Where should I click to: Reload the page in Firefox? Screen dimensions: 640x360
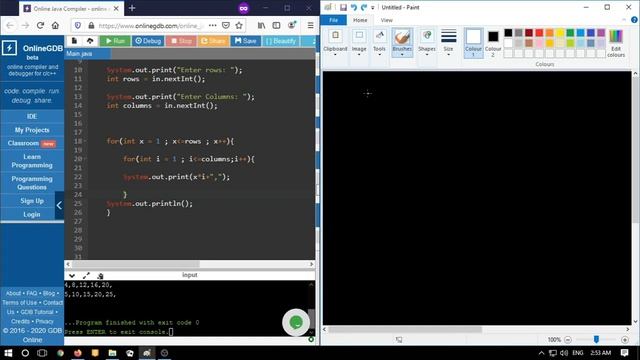point(40,25)
